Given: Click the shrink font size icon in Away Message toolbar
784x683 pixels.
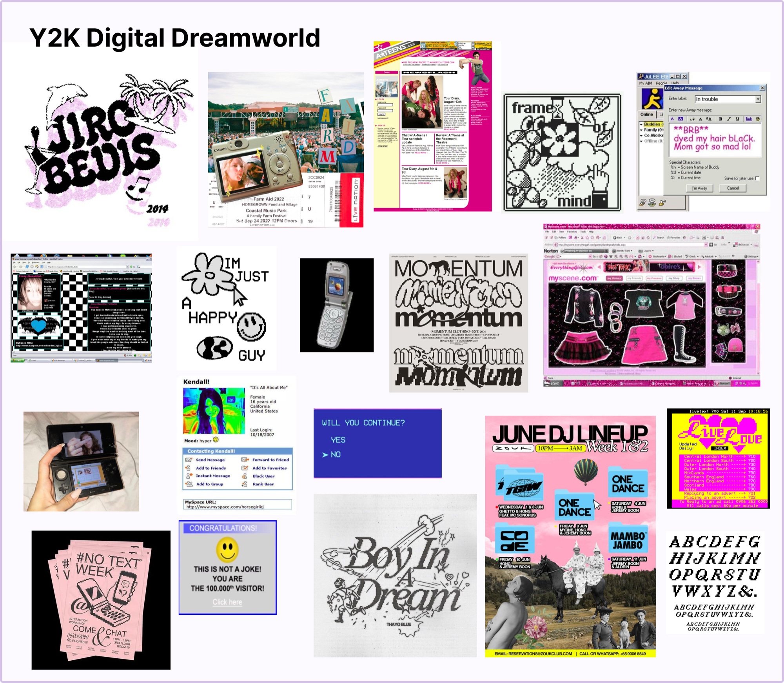Looking at the screenshot, I should pos(692,119).
